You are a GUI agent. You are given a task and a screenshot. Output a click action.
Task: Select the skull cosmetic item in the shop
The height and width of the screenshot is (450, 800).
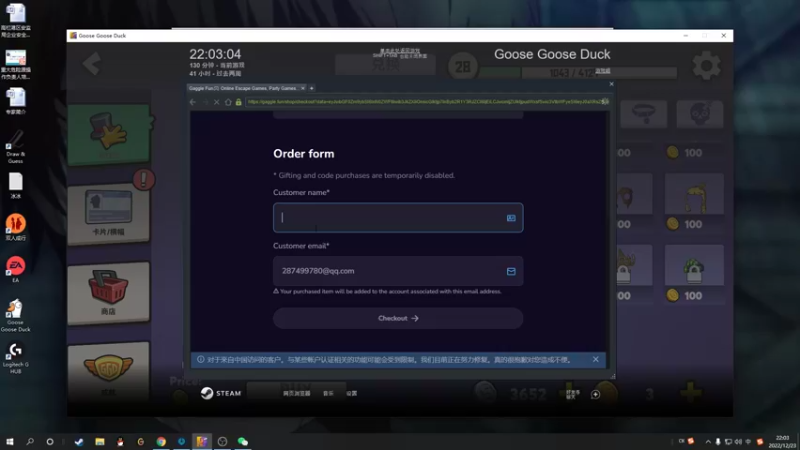699,113
